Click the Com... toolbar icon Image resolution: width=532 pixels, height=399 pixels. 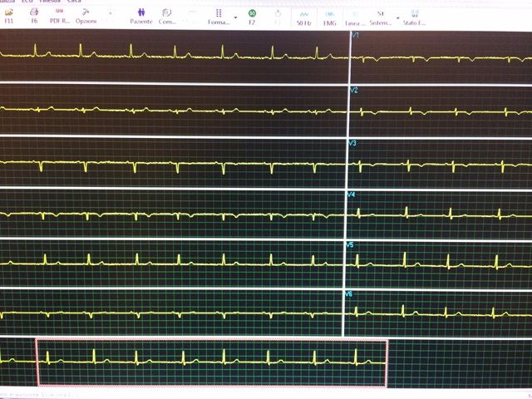(x=167, y=15)
